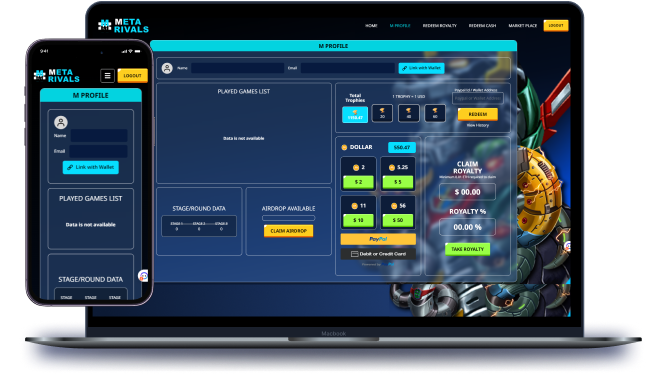Click the Total Trophies balance tile
Viewport: 665px width, 374px height.
point(355,114)
